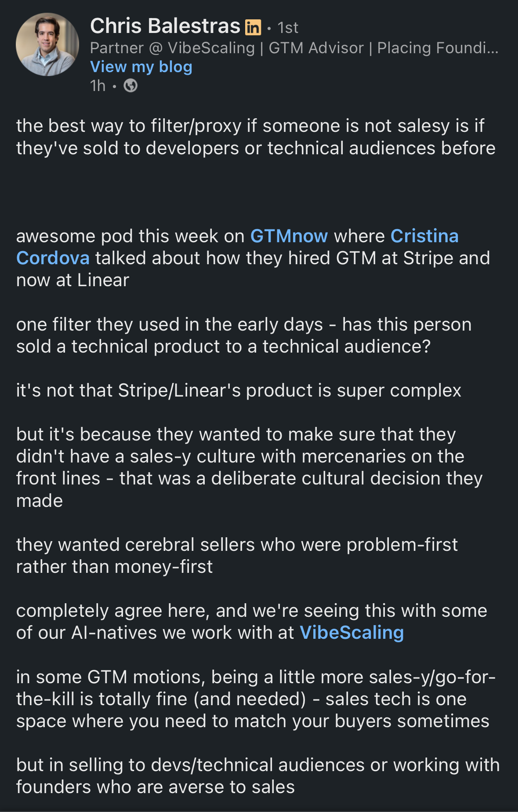Click the opening line about filter/proxy salesy
This screenshot has width=518, height=812.
coord(256,137)
